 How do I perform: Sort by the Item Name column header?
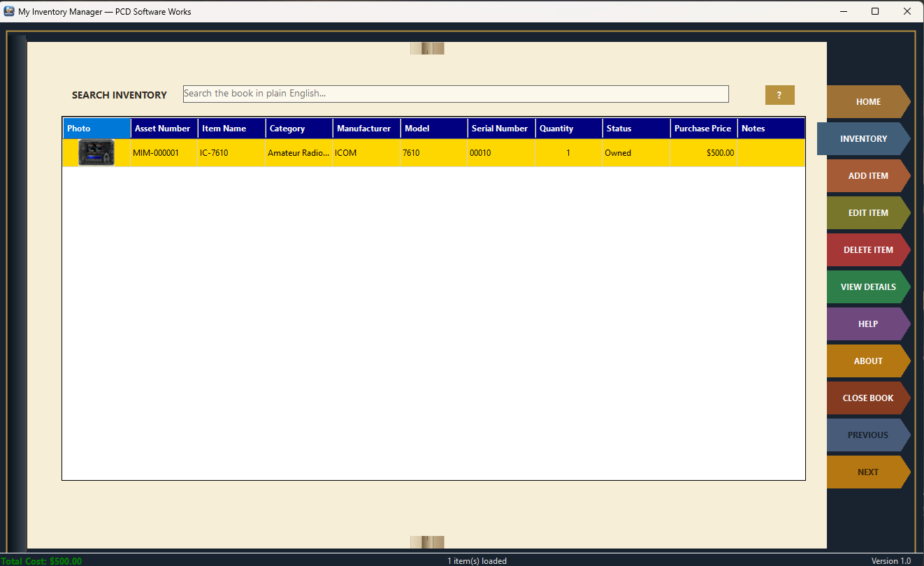coord(232,129)
